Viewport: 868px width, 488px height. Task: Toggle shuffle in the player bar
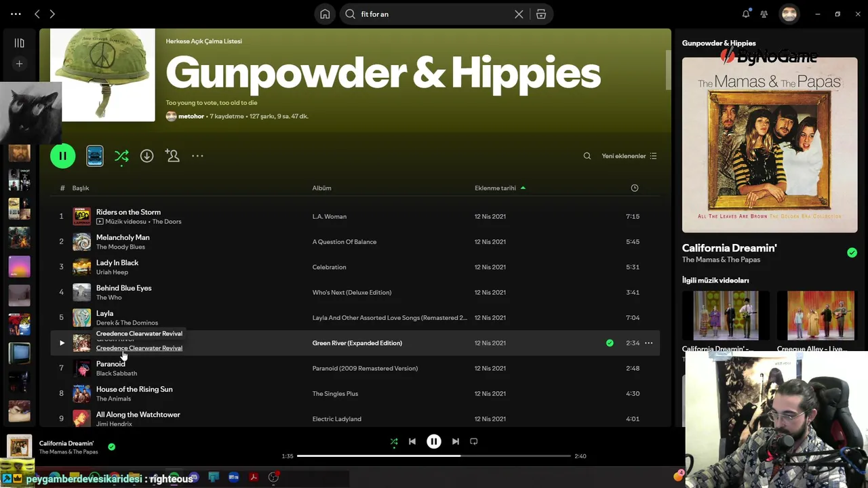(x=394, y=441)
